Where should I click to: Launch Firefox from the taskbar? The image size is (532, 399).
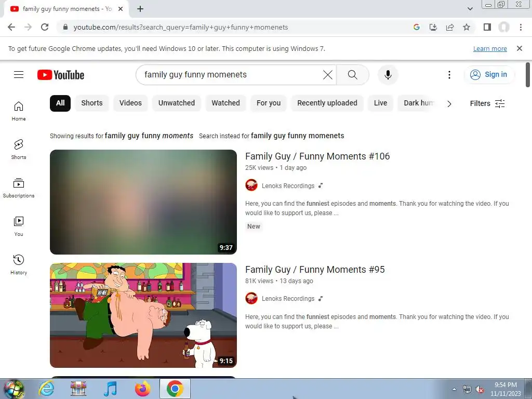[x=142, y=389]
